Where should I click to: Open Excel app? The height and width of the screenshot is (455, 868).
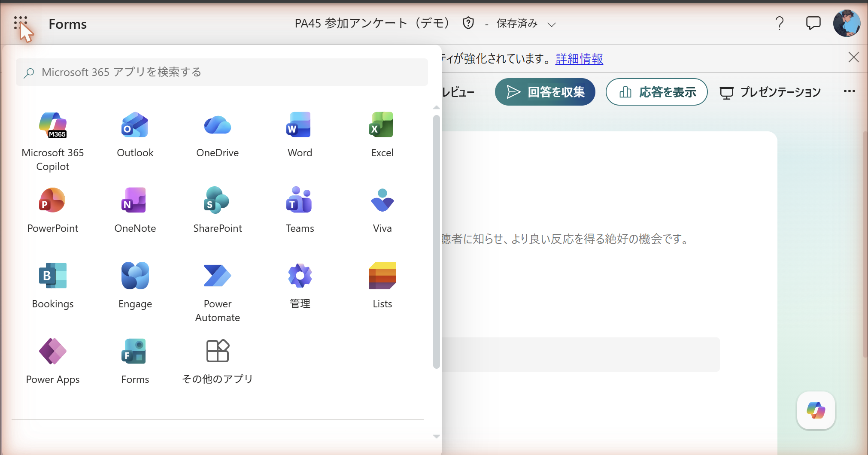[x=382, y=135]
